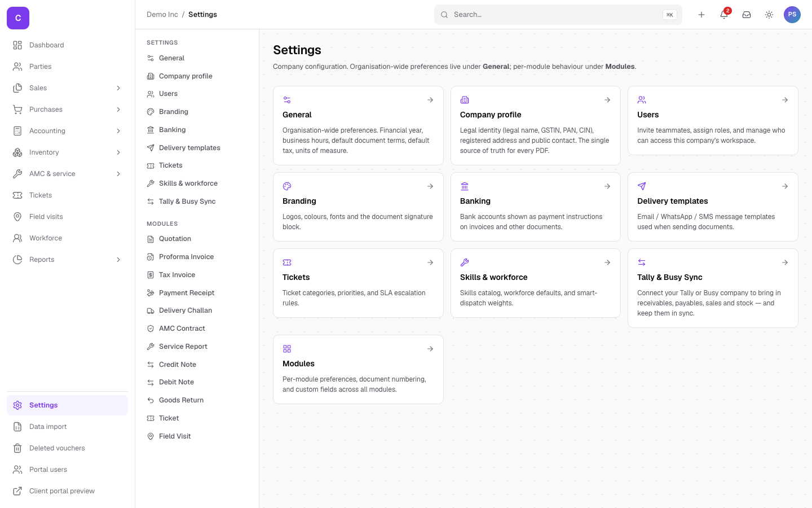Image resolution: width=812 pixels, height=508 pixels.
Task: Expand the Purchases sidebar chevron
Action: pos(118,110)
